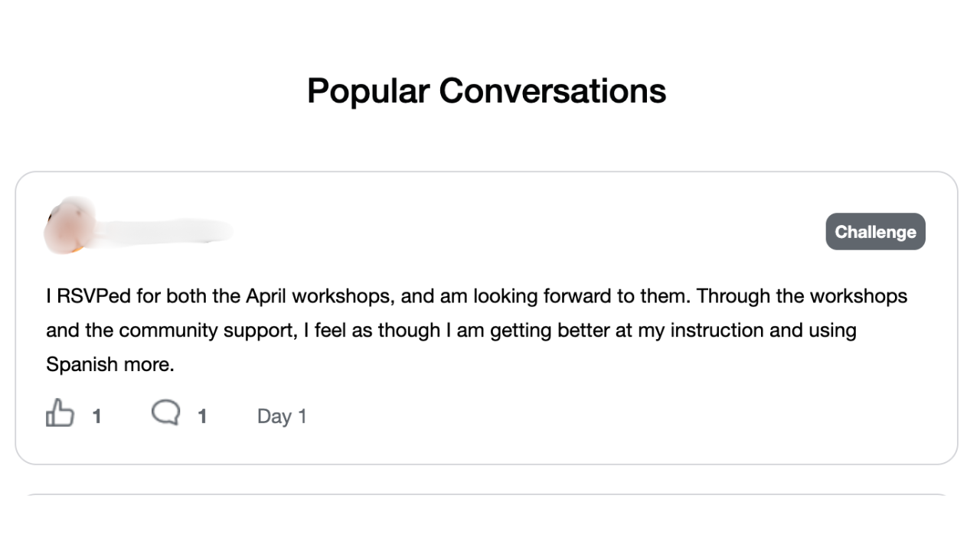Click the word "Popular" in the heading
The height and width of the screenshot is (551, 980).
(x=367, y=91)
